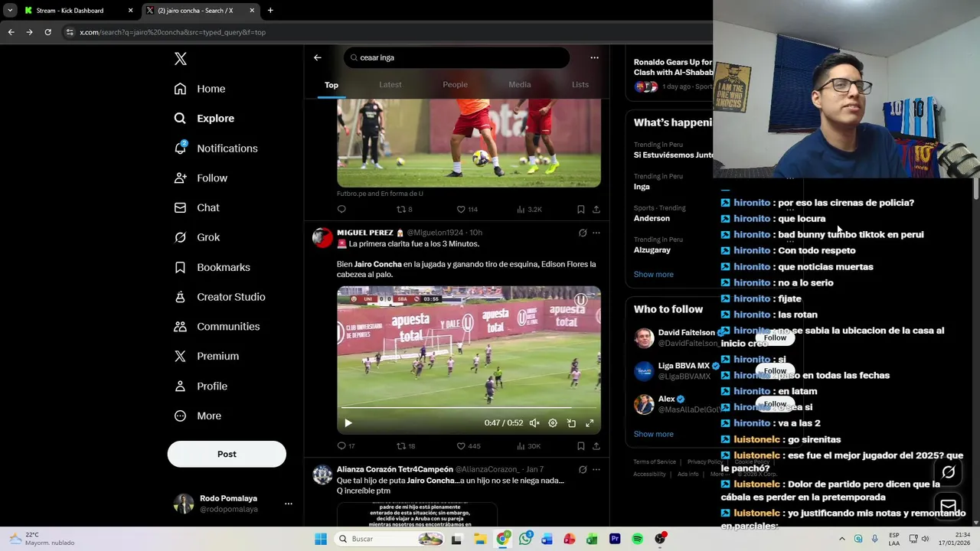Click the X logo in sidebar
The width and height of the screenshot is (980, 551).
click(180, 59)
